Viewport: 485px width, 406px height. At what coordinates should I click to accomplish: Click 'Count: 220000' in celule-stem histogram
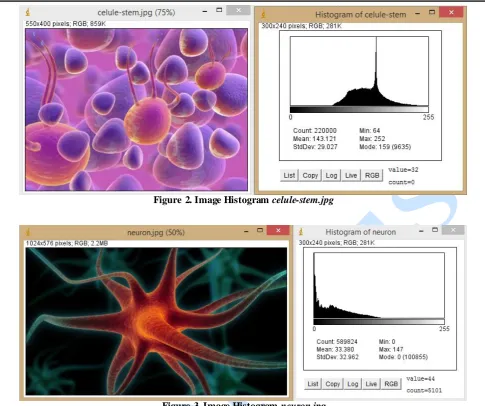315,131
